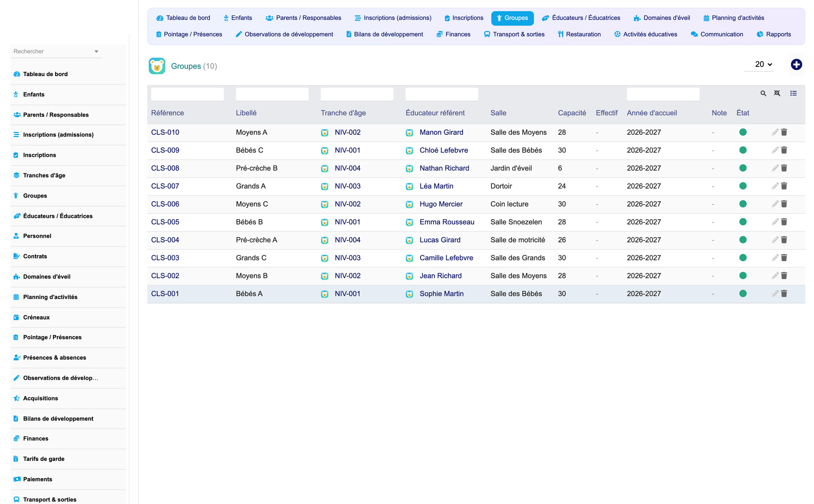Viewport: 814px width, 504px height.
Task: Delete the CLS-010 group via trash icon
Action: [x=784, y=132]
